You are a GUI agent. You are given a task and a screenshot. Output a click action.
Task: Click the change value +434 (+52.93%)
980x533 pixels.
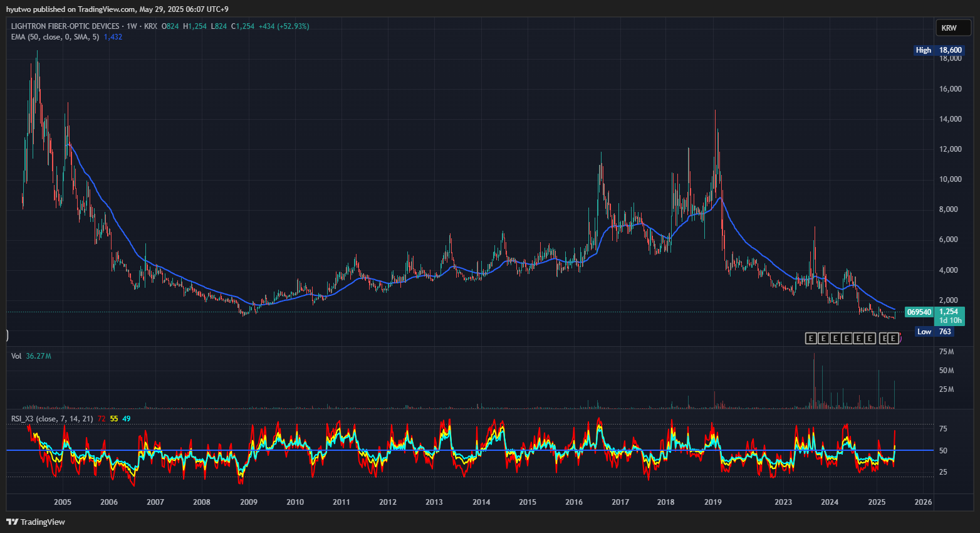(x=284, y=26)
